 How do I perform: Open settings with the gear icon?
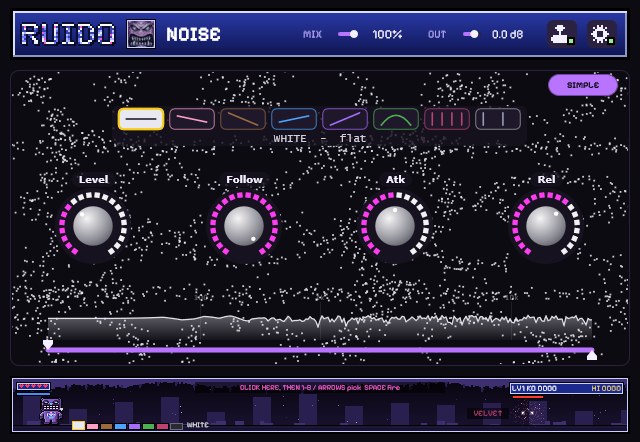pyautogui.click(x=602, y=34)
